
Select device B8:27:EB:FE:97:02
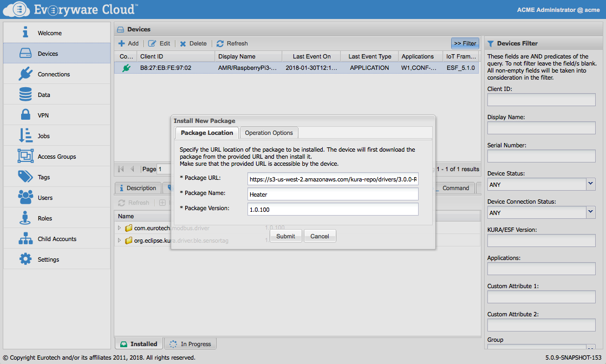296,68
